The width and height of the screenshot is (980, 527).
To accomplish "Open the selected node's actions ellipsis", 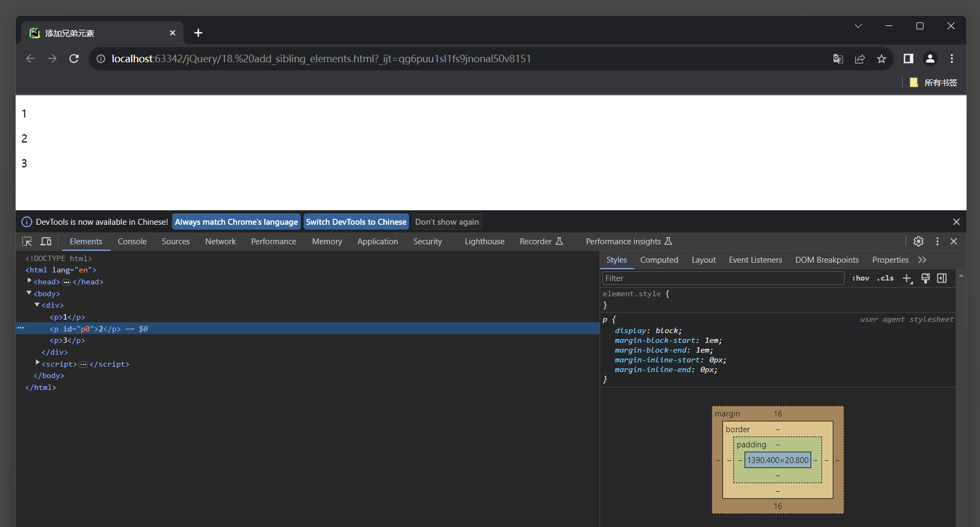I will 21,328.
